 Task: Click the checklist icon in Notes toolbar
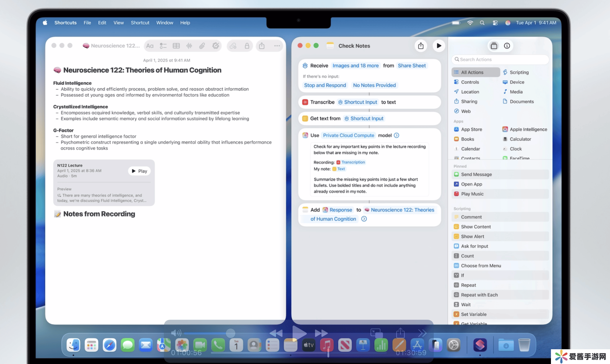point(163,46)
